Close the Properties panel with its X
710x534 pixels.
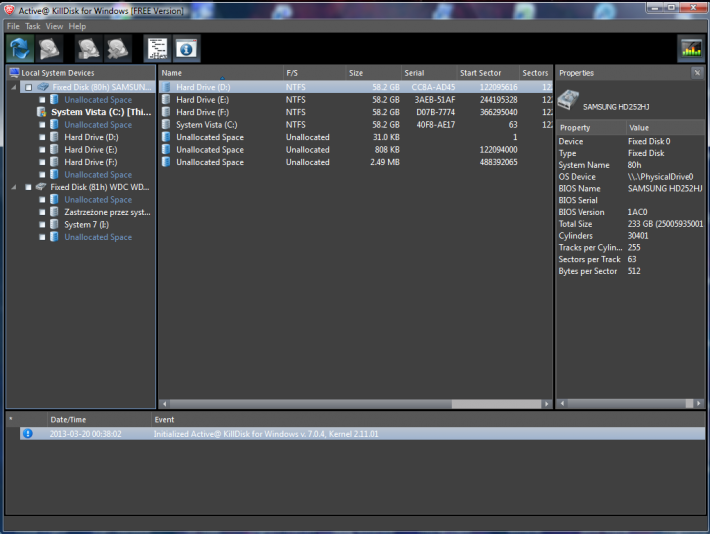[x=697, y=72]
